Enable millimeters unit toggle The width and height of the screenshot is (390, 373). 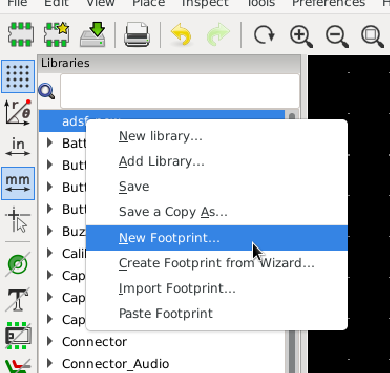click(x=18, y=184)
